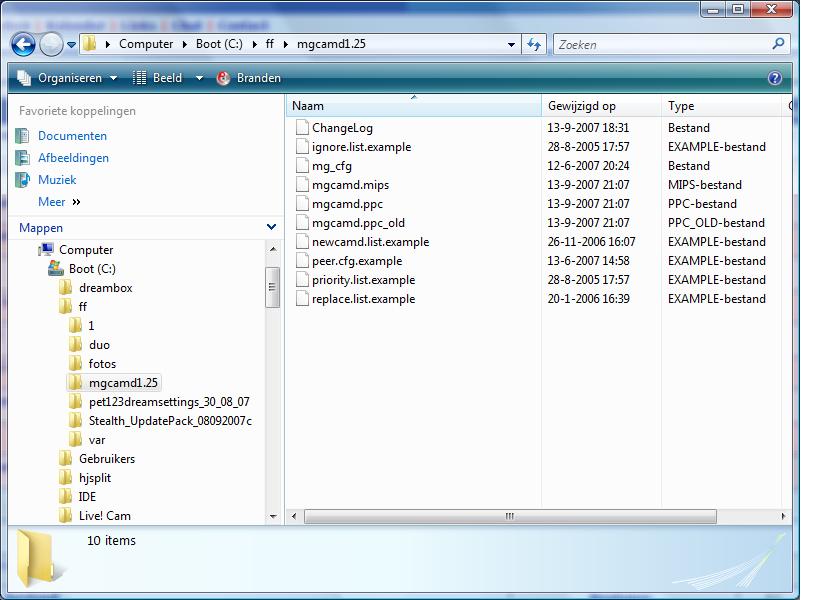Image resolution: width=840 pixels, height=600 pixels.
Task: Select the Live! Cam folder in tree
Action: [x=104, y=516]
